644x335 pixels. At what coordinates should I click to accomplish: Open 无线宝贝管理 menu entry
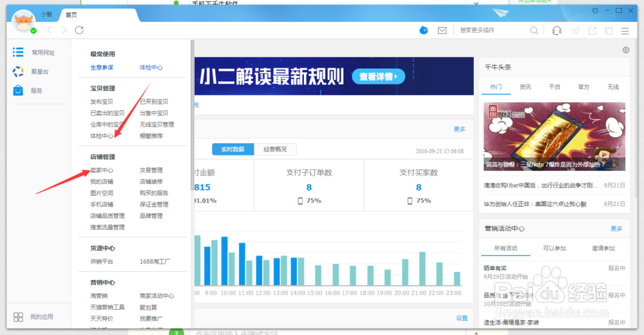tap(157, 124)
